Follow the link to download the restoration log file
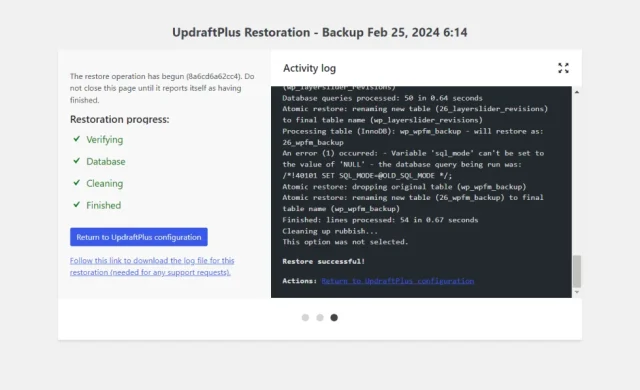640x390 pixels. pyautogui.click(x=152, y=266)
